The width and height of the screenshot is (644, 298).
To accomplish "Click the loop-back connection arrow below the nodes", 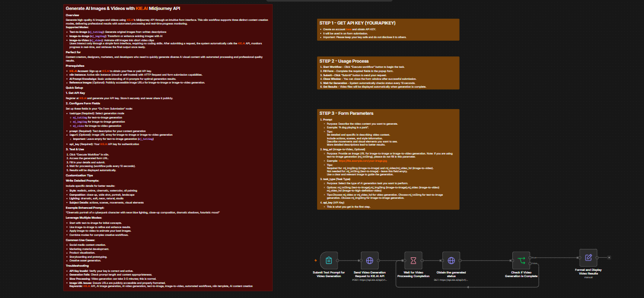I will click(467, 286).
